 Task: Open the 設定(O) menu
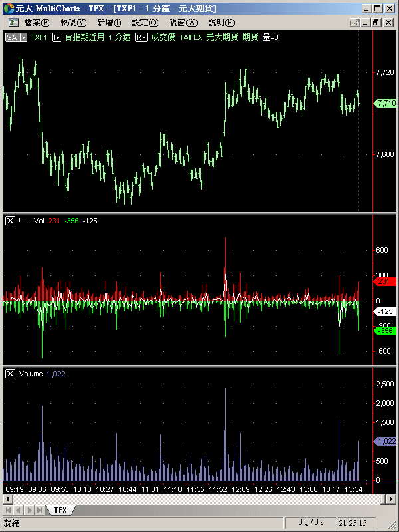[x=145, y=23]
